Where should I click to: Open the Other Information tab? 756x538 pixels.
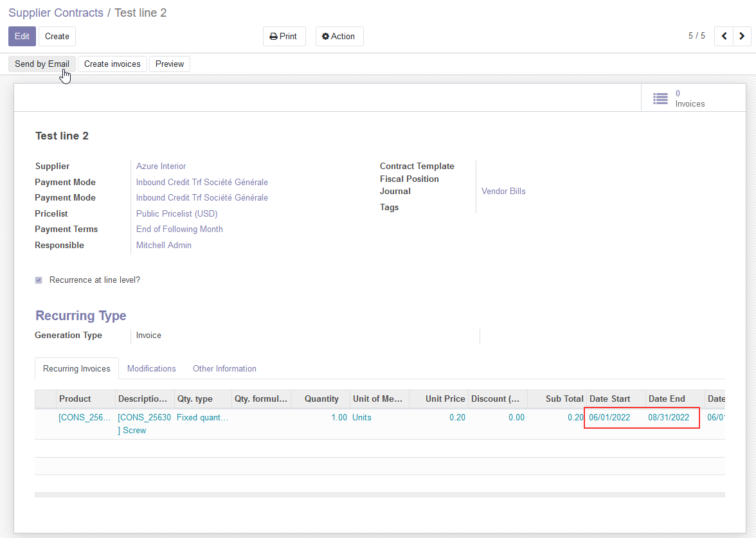click(x=225, y=368)
